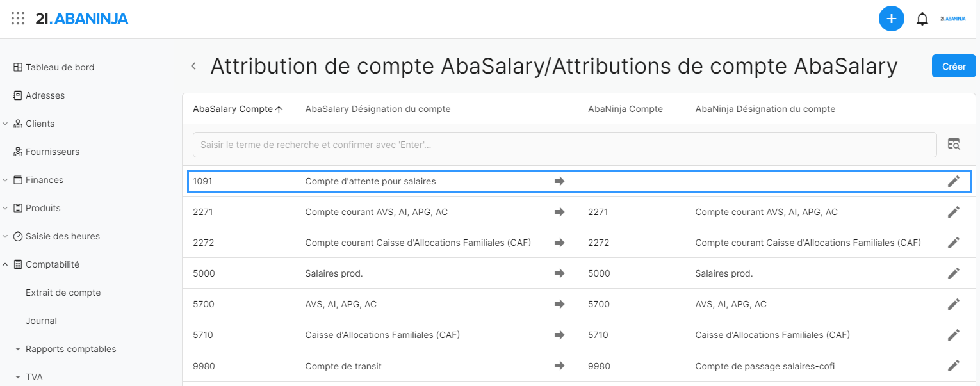The width and height of the screenshot is (980, 386).
Task: Expand the TVA submenu
Action: click(x=18, y=378)
